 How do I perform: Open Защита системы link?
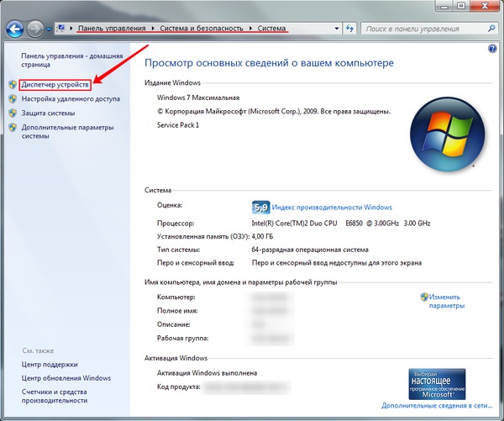pos(48,113)
